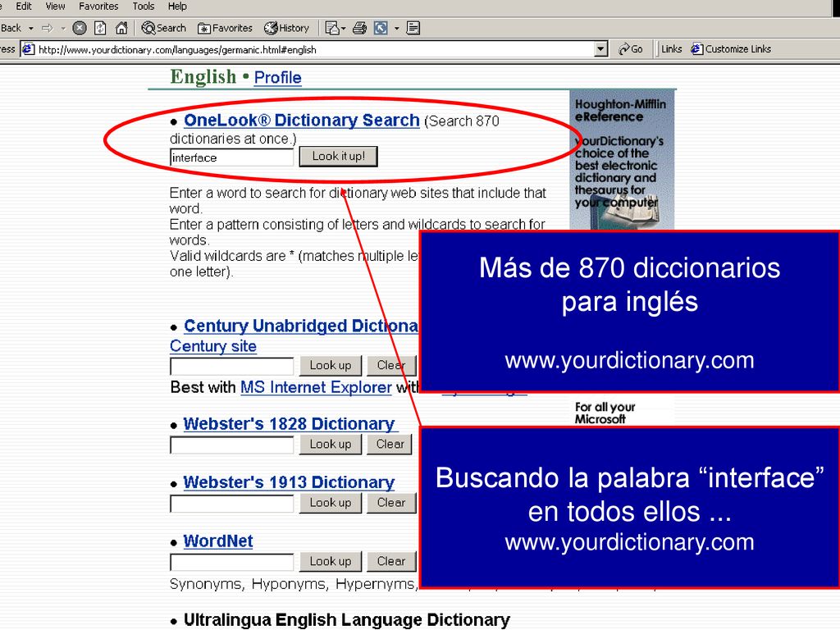Open the Webster's 1828 Dictionary link
This screenshot has width=840, height=630.
[x=290, y=424]
